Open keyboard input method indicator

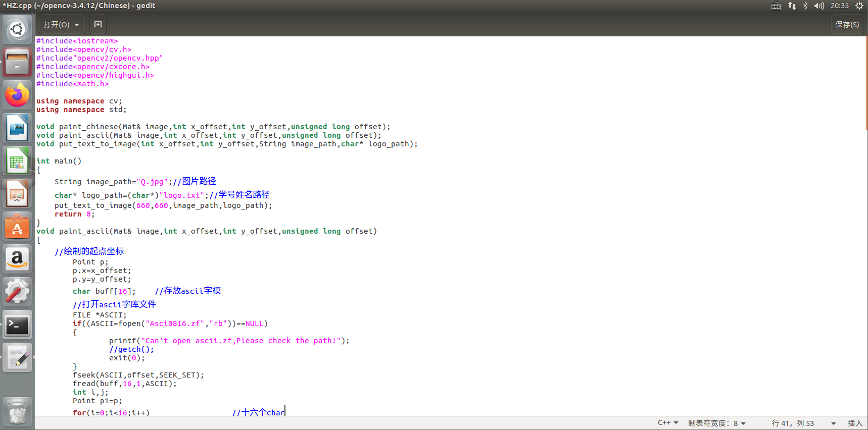(776, 6)
